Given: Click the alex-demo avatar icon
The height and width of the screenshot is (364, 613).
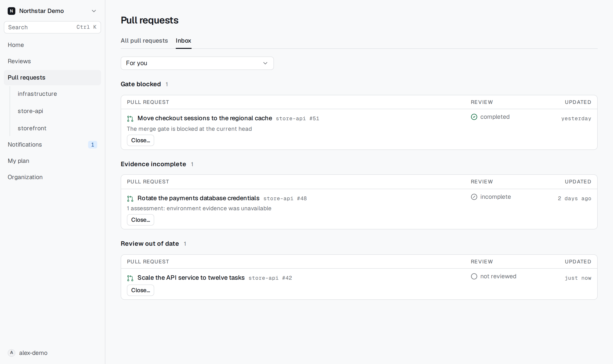Looking at the screenshot, I should 11,353.
